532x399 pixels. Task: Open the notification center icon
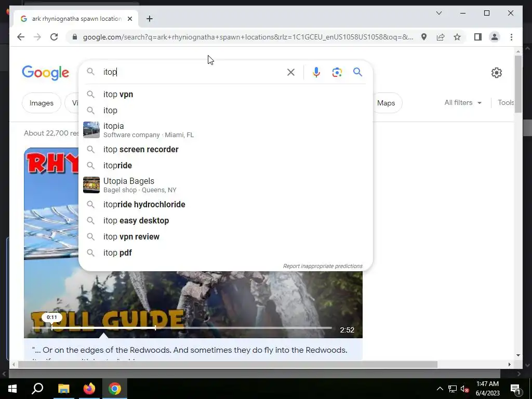(x=516, y=389)
